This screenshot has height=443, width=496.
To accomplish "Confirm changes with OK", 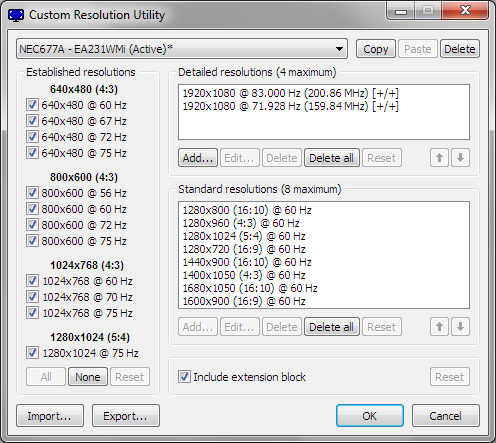I will coord(370,416).
